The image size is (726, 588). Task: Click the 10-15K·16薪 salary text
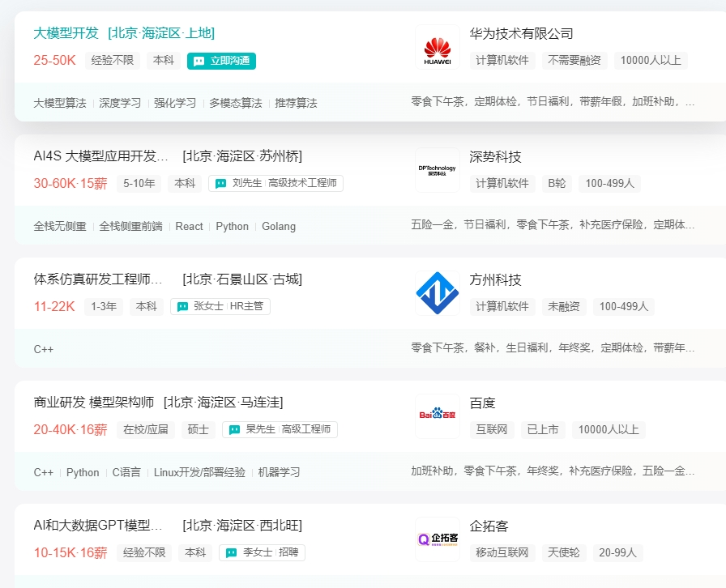click(70, 553)
